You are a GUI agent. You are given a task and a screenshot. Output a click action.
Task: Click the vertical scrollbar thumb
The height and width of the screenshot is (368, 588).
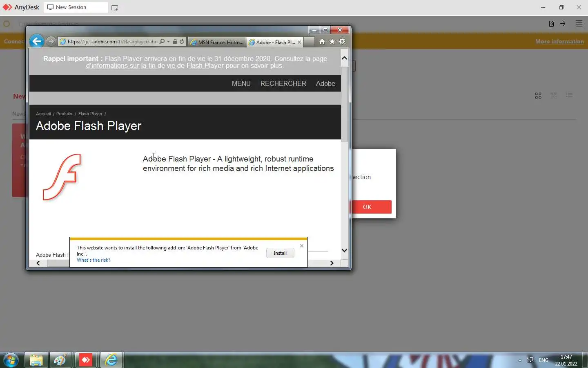[x=345, y=104]
